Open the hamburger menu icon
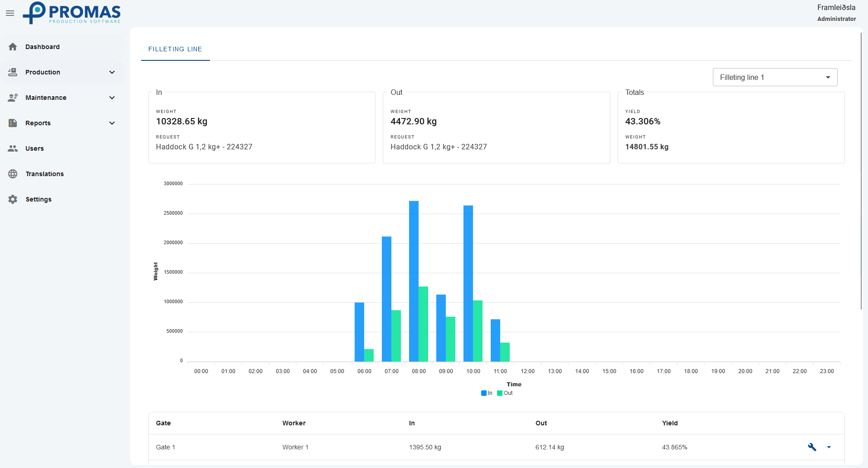Screen dimensions: 868x468 pyautogui.click(x=10, y=13)
